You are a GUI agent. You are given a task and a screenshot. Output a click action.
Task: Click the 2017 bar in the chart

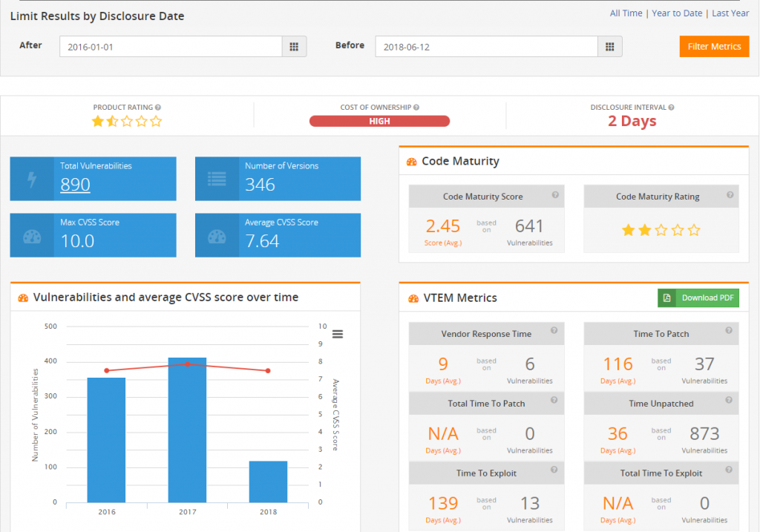(187, 430)
